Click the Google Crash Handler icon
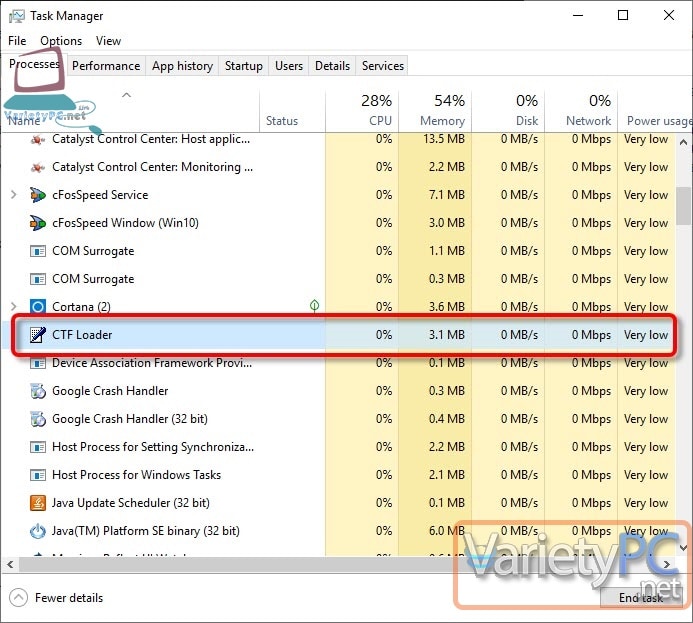Image resolution: width=693 pixels, height=623 pixels. 38,391
